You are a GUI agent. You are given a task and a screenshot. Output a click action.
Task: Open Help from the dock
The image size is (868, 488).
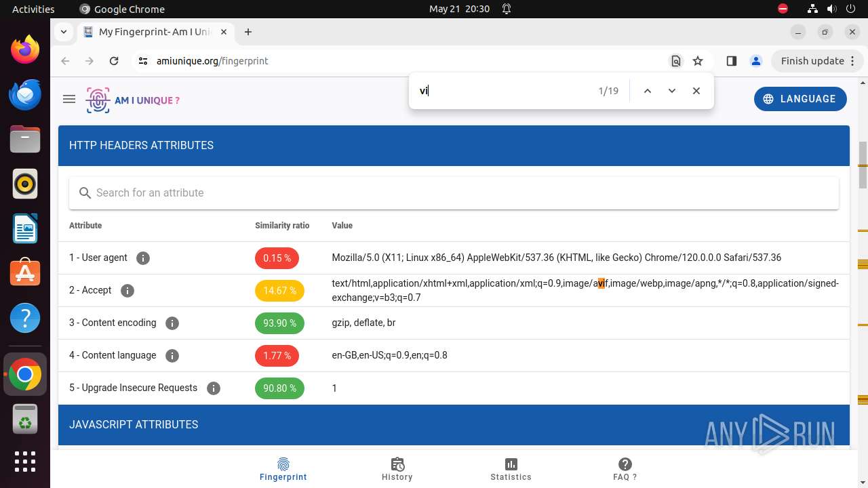point(25,318)
